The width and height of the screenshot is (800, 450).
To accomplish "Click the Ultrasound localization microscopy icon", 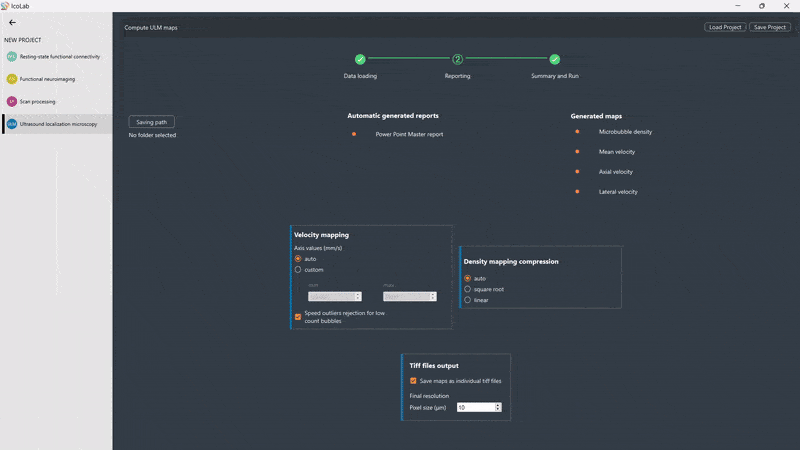I will 12,124.
